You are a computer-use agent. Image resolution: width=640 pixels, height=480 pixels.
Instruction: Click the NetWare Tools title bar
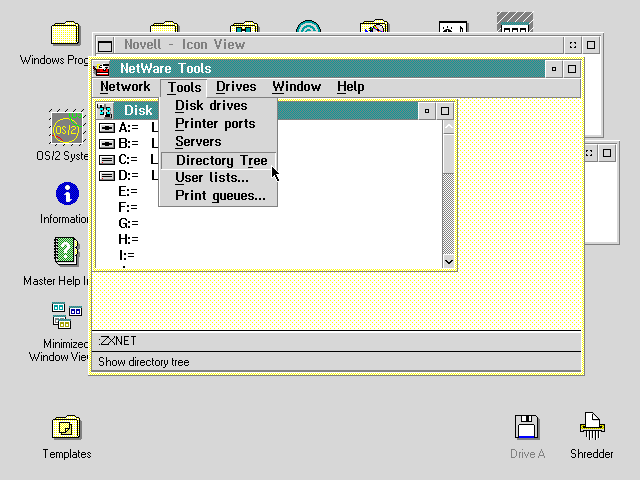tap(329, 69)
